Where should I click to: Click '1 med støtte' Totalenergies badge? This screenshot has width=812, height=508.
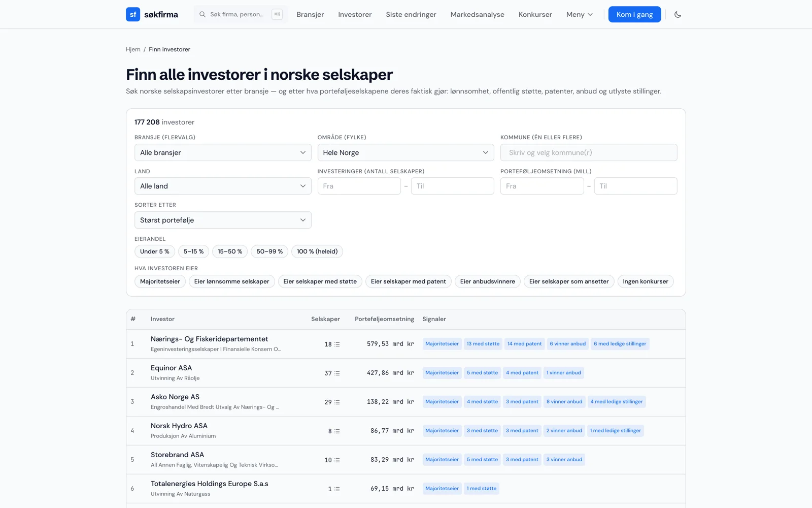coord(482,489)
